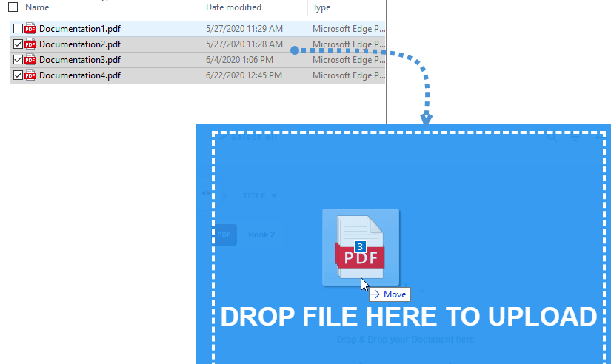Check the Documentation1.pdf checkbox
The image size is (611, 364).
(x=18, y=29)
